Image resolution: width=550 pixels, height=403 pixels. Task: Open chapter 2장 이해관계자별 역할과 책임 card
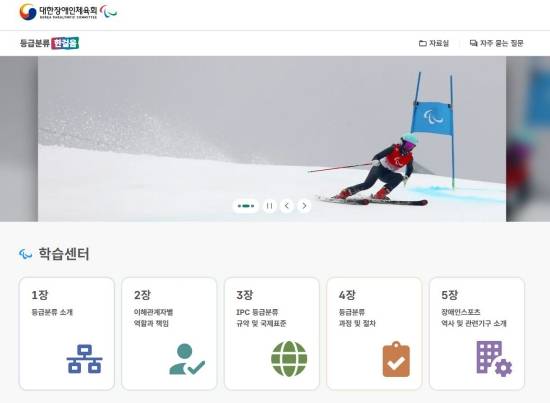[x=169, y=334]
